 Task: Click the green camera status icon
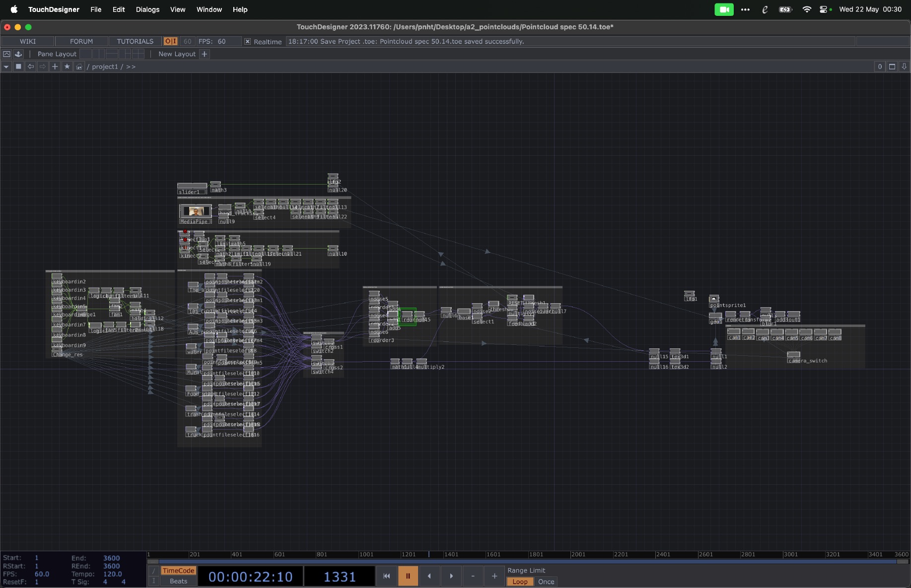pyautogui.click(x=724, y=9)
